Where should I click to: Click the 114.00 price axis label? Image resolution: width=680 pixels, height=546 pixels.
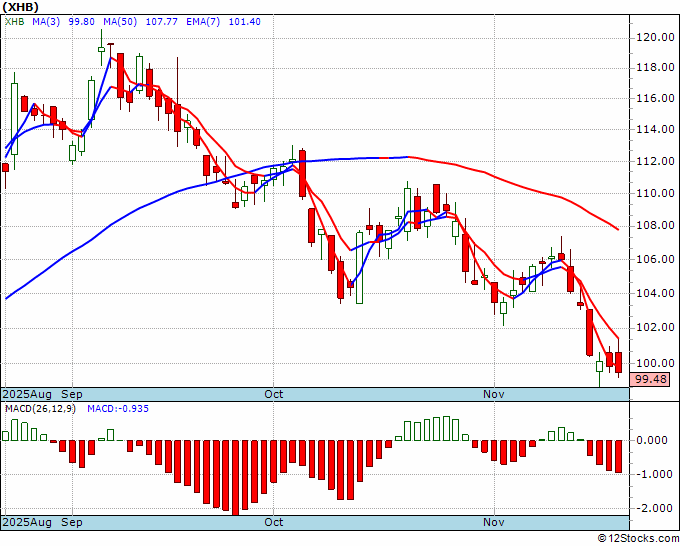pyautogui.click(x=655, y=129)
